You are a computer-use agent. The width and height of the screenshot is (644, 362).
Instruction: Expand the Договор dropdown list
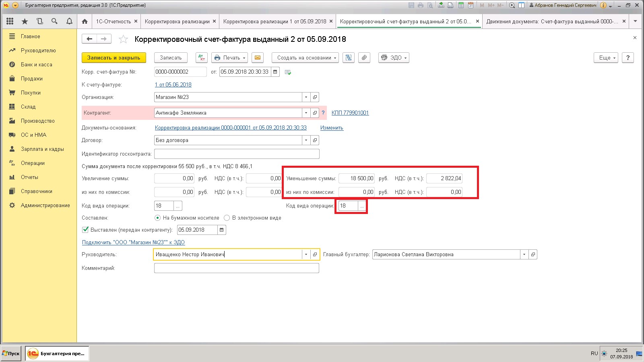tap(306, 140)
